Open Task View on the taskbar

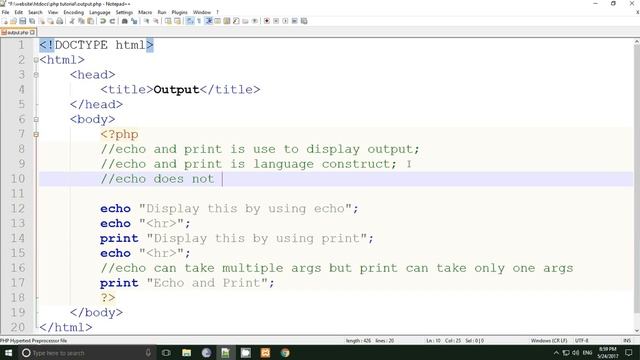tap(166, 353)
